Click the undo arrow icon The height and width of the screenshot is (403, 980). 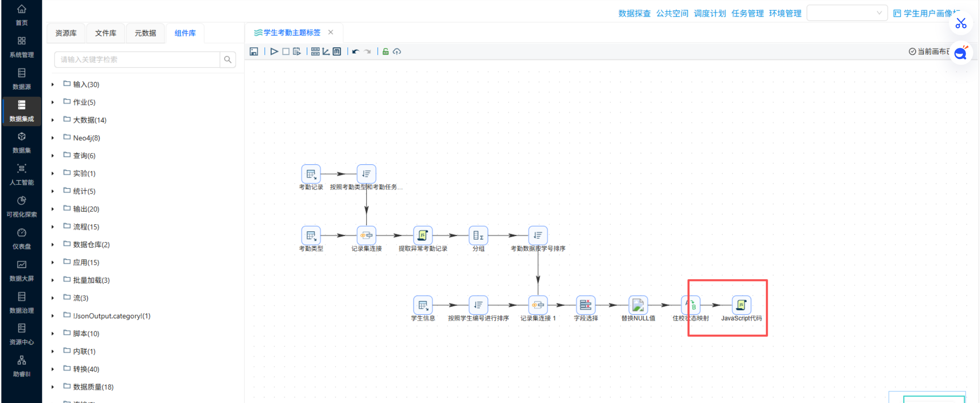[x=356, y=51]
